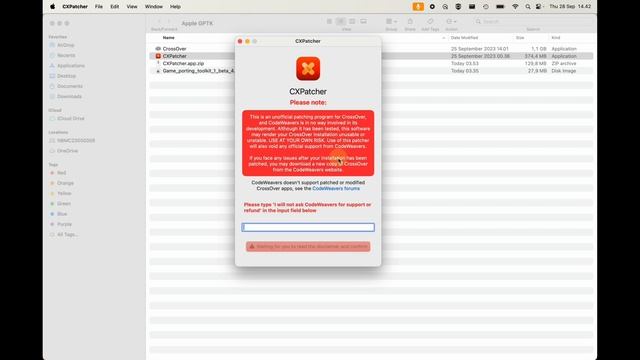The image size is (640, 360).
Task: Open the Group dropdown in Finder toolbar
Action: (391, 21)
